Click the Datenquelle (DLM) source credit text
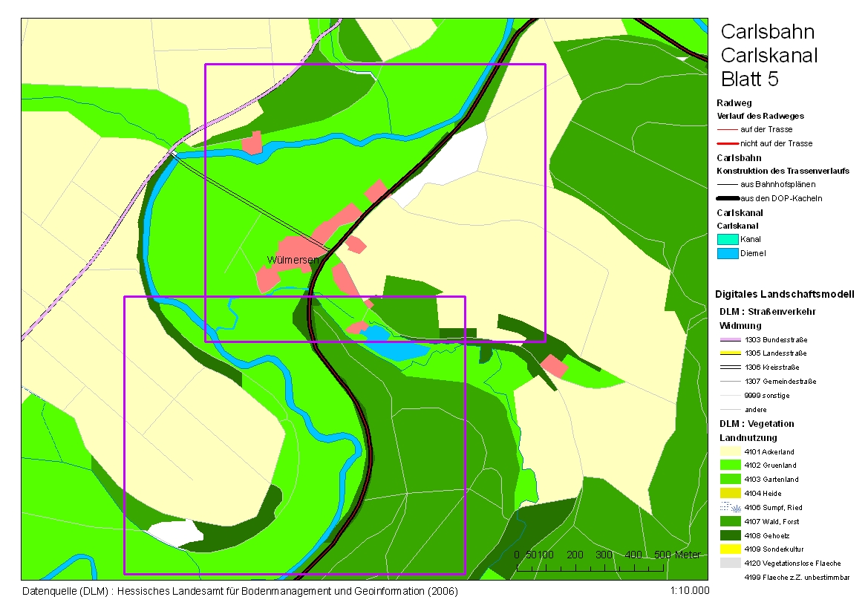The width and height of the screenshot is (868, 614). click(x=241, y=592)
